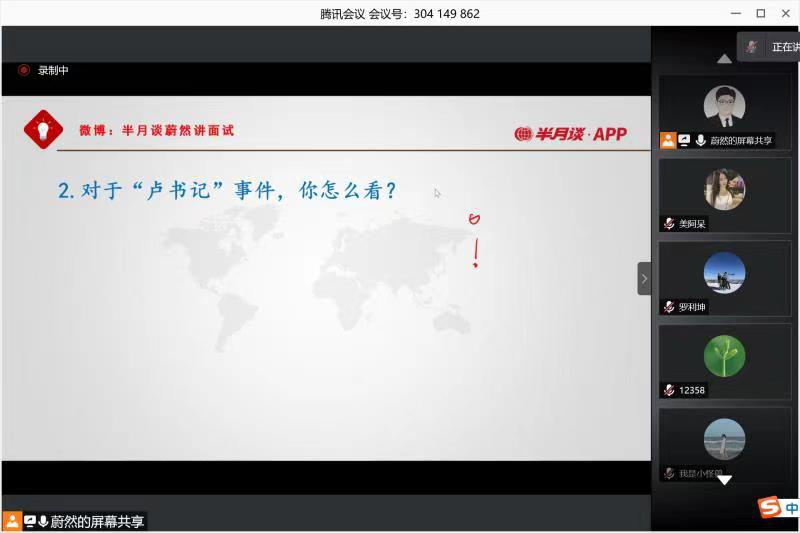800x533 pixels.
Task: Show previous participants with up arrow
Action: (x=724, y=59)
